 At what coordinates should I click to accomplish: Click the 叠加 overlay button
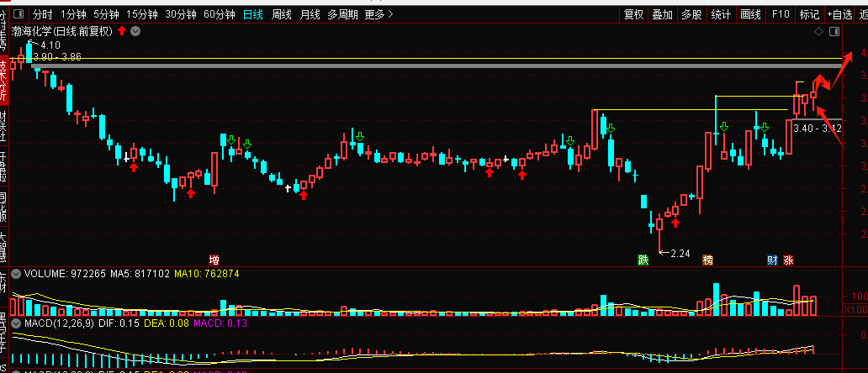click(663, 14)
